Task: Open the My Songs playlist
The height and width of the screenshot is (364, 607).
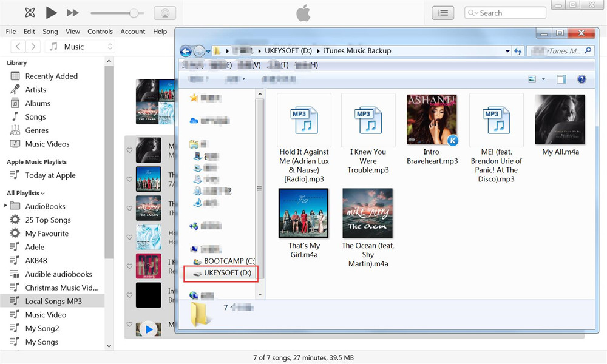Action: click(42, 342)
